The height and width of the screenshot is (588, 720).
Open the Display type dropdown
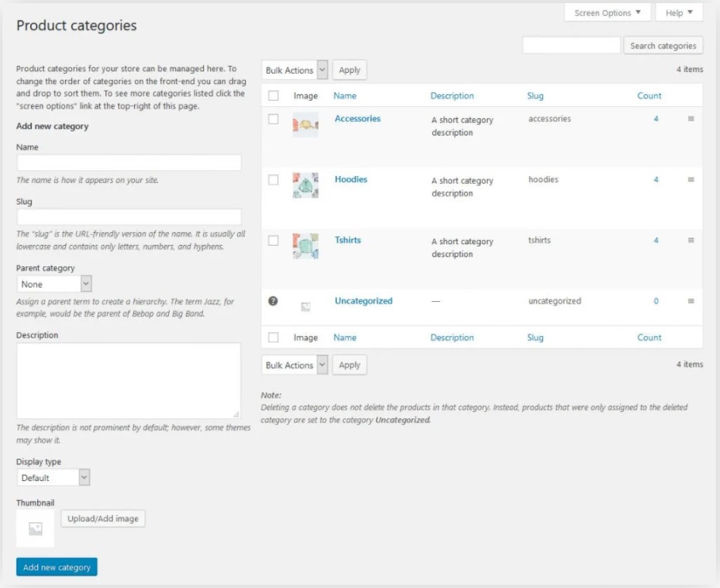pyautogui.click(x=53, y=478)
